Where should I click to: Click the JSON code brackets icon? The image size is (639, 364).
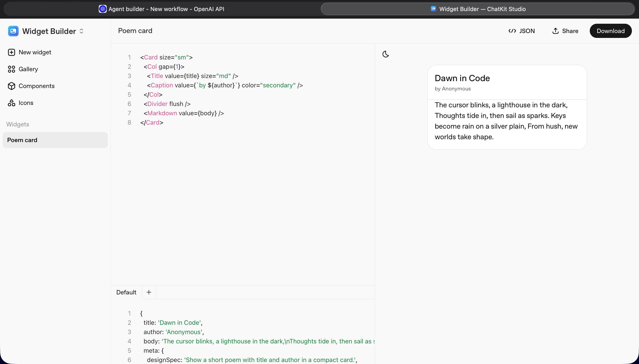[512, 31]
